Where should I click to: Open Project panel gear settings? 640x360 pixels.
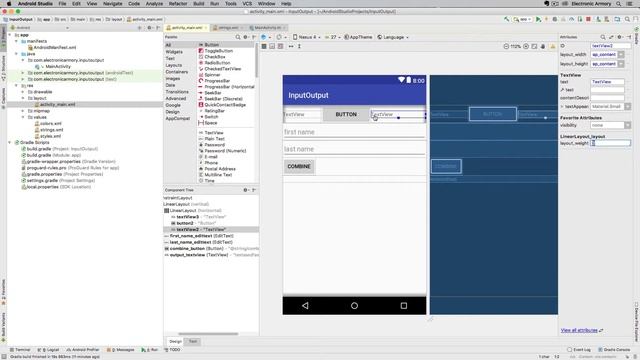(x=149, y=28)
